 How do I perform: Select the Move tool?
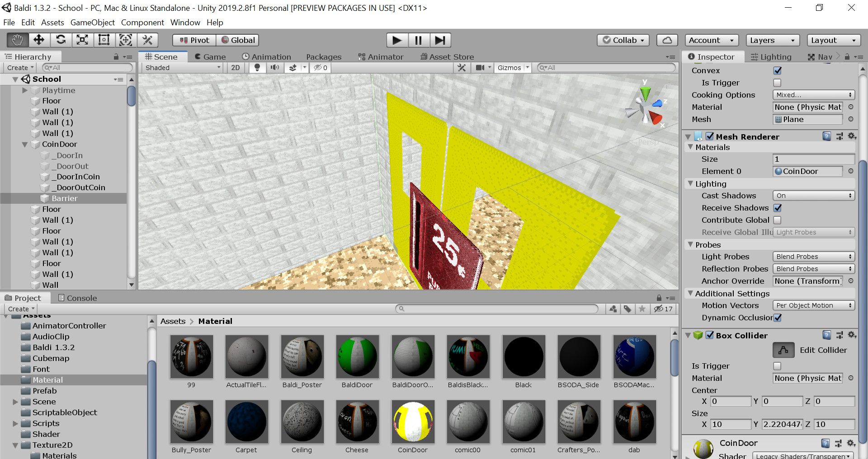(39, 40)
